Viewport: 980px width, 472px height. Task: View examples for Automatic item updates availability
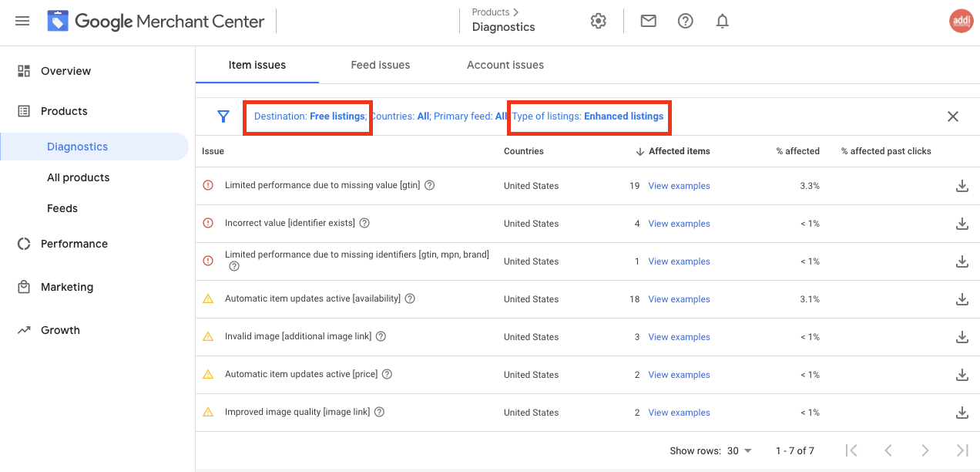[x=679, y=299]
